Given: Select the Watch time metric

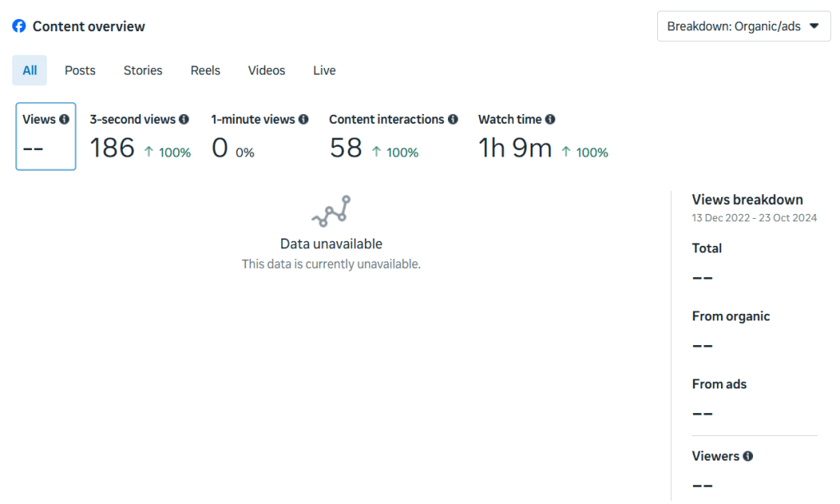Looking at the screenshot, I should click(x=542, y=137).
